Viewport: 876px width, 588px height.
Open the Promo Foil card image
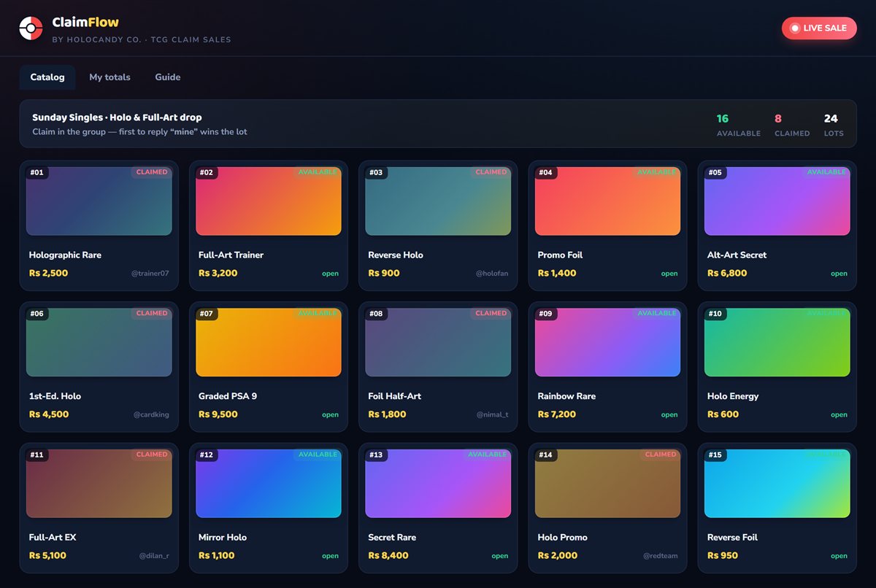[607, 201]
